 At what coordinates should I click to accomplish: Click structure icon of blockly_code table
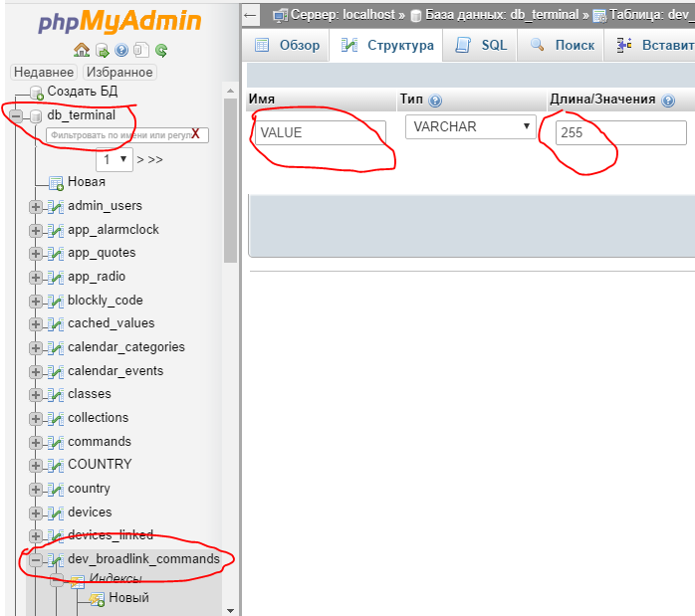tap(56, 302)
